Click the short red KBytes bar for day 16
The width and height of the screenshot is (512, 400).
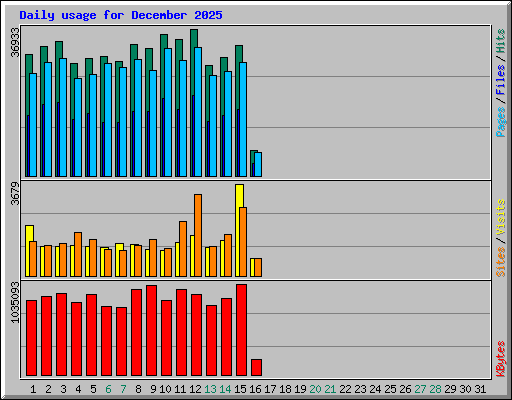pyautogui.click(x=256, y=367)
